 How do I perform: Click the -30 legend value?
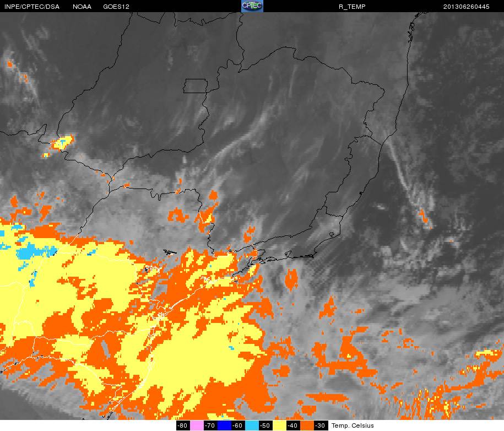[320, 425]
